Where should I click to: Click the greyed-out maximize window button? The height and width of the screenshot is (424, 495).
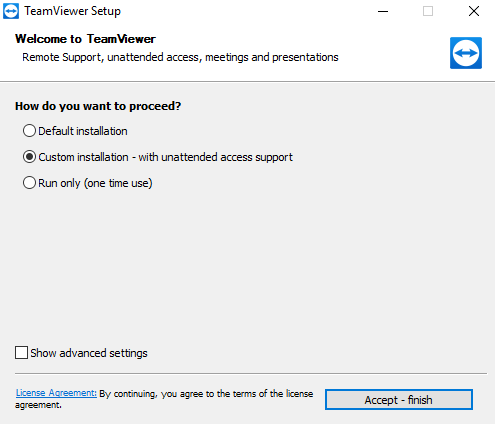click(x=428, y=11)
